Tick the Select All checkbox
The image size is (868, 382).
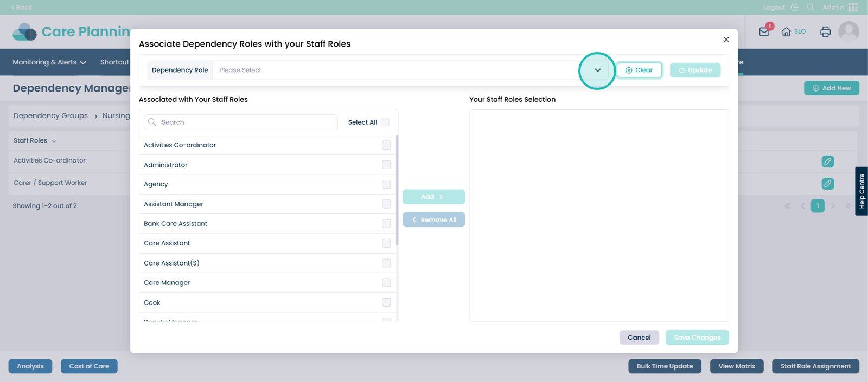[385, 122]
